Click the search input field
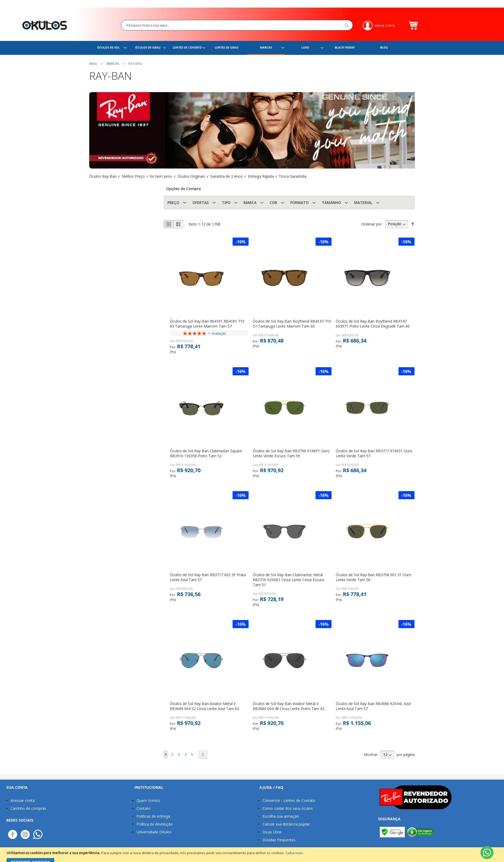 tap(237, 25)
